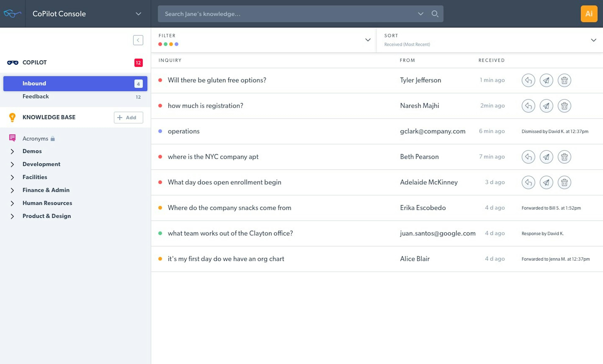Click the Inbound count badge 4

tap(138, 84)
